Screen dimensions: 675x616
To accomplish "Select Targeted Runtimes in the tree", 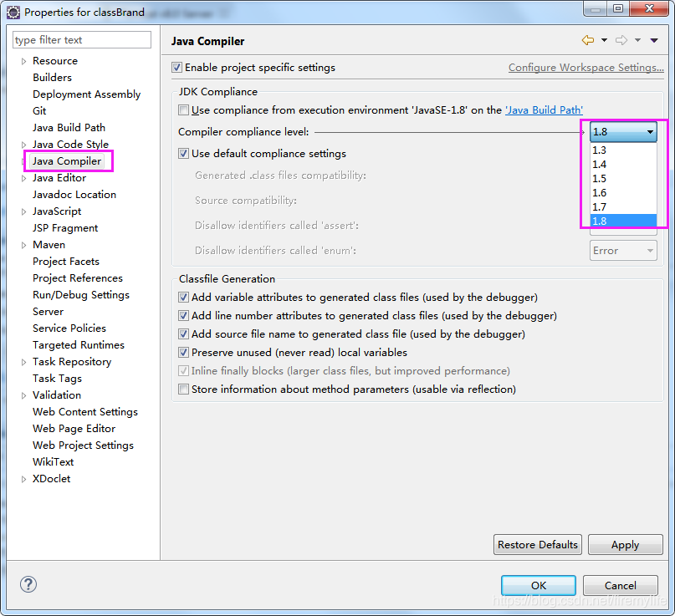I will point(79,345).
